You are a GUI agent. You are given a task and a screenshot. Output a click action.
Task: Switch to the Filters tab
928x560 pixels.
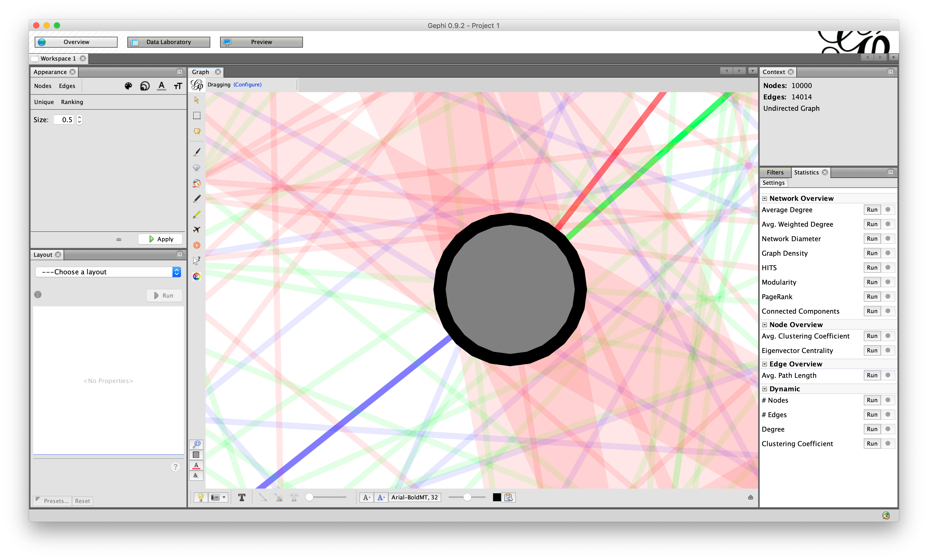(x=775, y=172)
